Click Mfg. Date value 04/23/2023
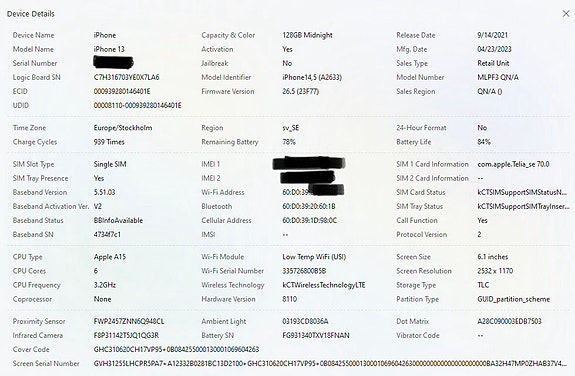The height and width of the screenshot is (376, 575). [494, 49]
